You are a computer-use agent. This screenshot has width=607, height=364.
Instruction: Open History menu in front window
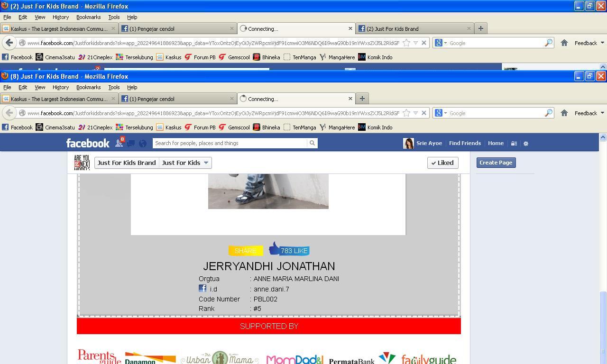coord(61,87)
